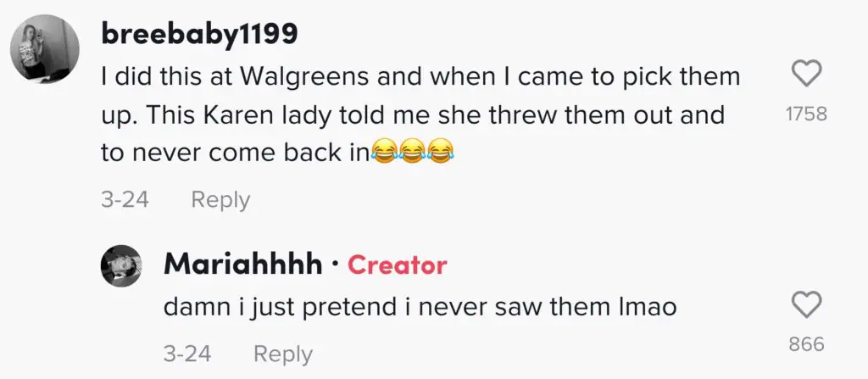Click the red Creator badge
This screenshot has height=379, width=868.
(397, 265)
